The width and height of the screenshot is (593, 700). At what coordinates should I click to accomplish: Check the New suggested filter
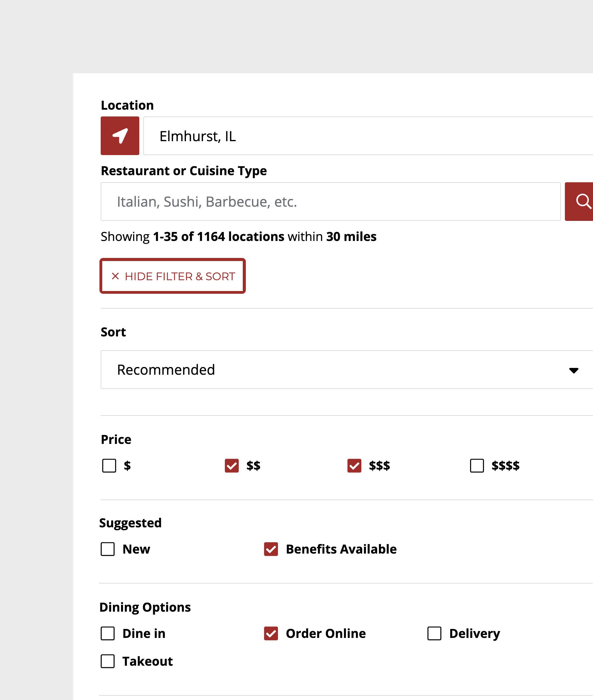[x=107, y=549]
